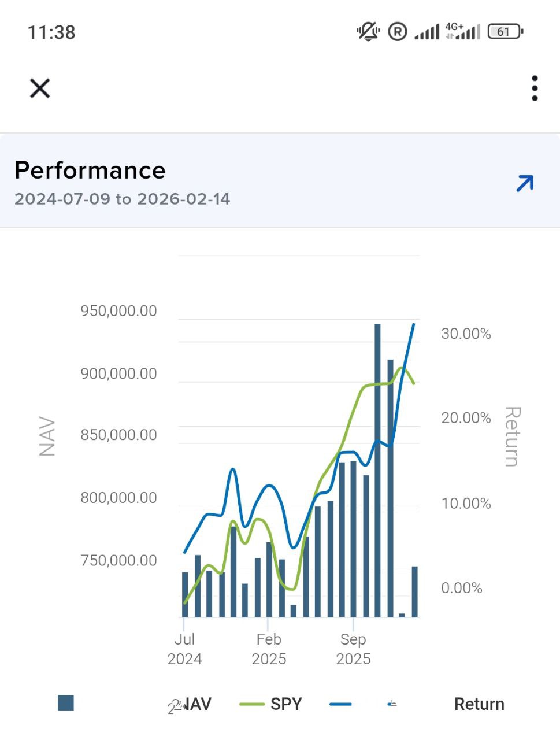
Task: Select the last NAV bar on right
Action: click(x=414, y=591)
